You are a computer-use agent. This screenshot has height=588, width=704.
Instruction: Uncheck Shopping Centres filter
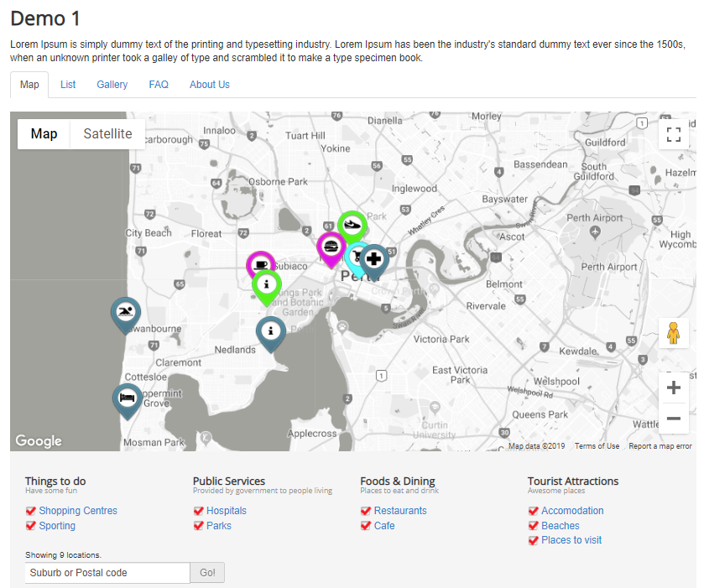pyautogui.click(x=31, y=511)
